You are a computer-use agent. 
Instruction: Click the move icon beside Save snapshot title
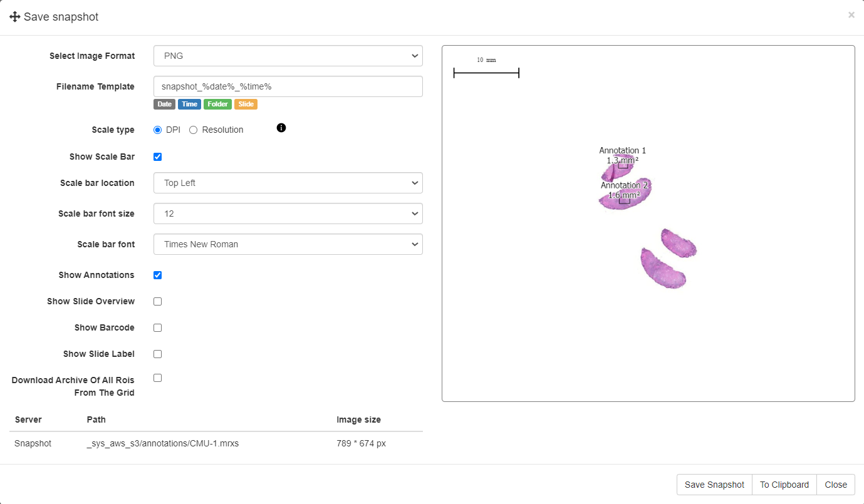pos(15,17)
